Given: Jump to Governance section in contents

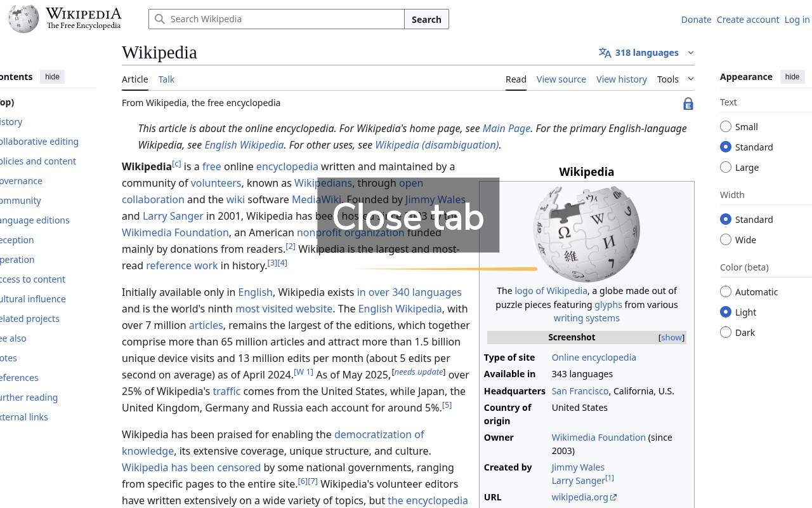Looking at the screenshot, I should 20,181.
